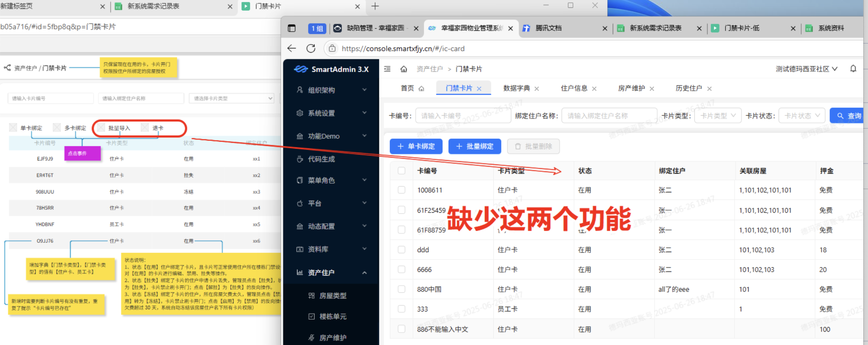This screenshot has width=868, height=345.
Task: Open the 卡片类型 filter dropdown
Action: click(717, 116)
